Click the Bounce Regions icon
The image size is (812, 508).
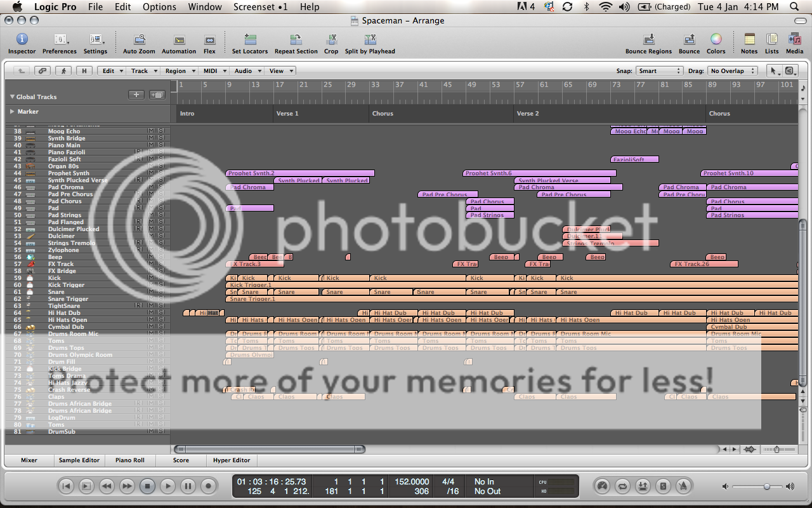648,40
